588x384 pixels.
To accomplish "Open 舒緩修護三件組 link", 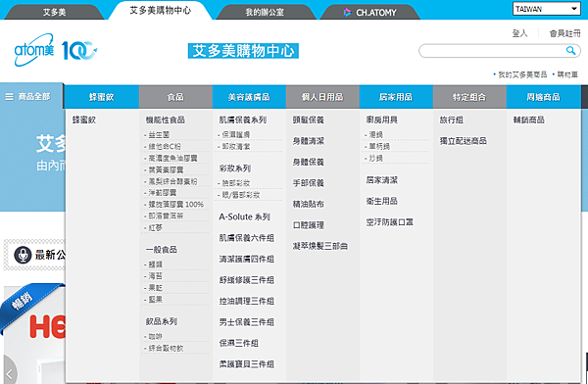I will click(x=247, y=280).
